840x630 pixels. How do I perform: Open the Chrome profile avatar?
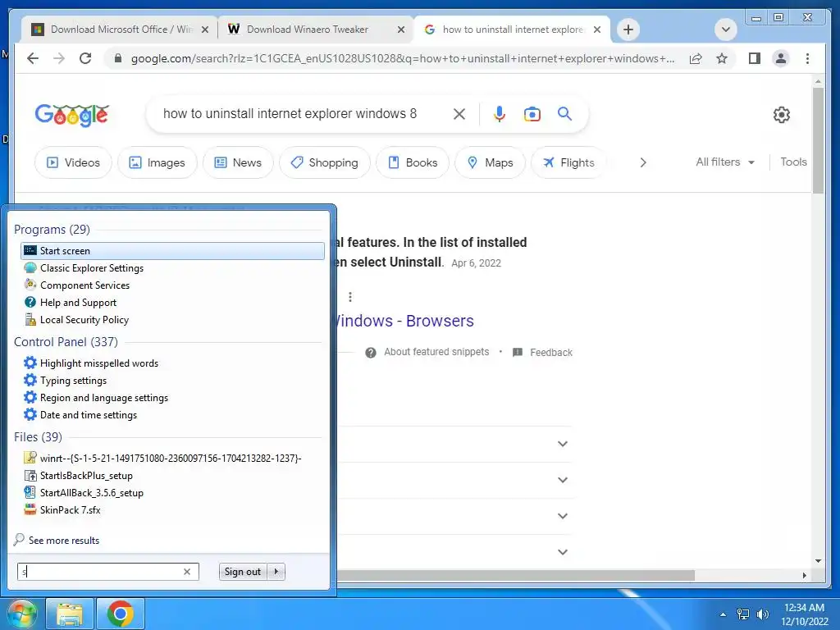pos(781,58)
